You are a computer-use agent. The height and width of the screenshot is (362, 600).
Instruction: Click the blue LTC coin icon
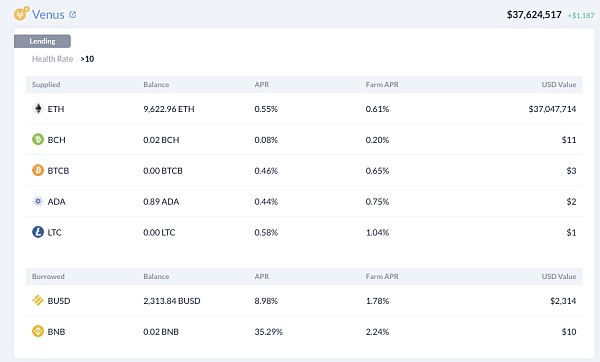coord(38,232)
